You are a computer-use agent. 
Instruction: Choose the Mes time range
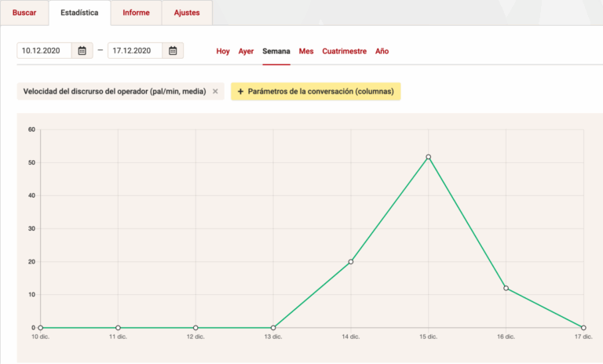coord(306,51)
